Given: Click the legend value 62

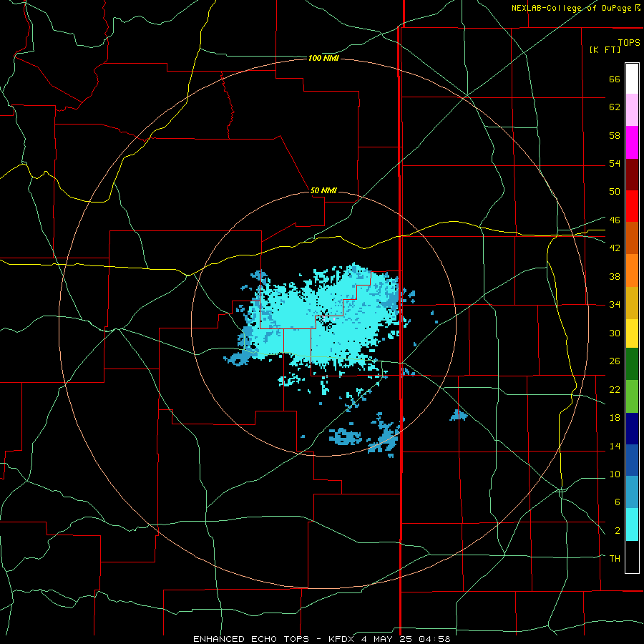Looking at the screenshot, I should click(x=615, y=107).
